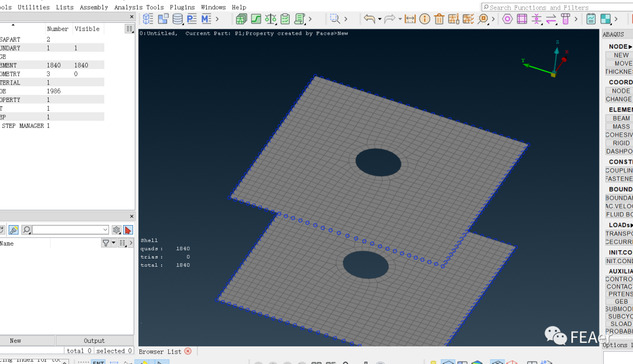Expand more tools after zoom-window icon
Viewport: 633px width, 364px height.
point(346,19)
